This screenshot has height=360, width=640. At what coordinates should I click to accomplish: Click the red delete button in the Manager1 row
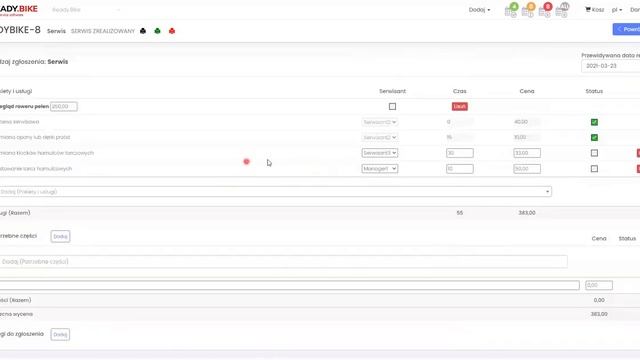click(638, 169)
